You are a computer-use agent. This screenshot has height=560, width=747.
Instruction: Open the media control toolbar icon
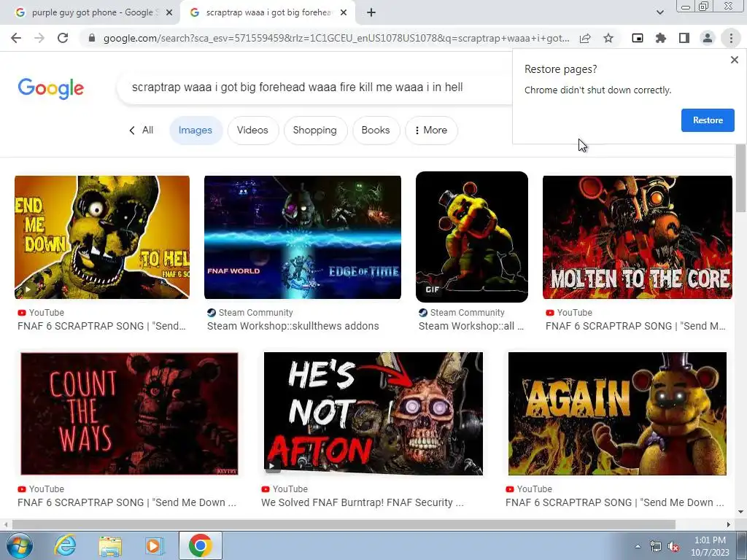(638, 38)
